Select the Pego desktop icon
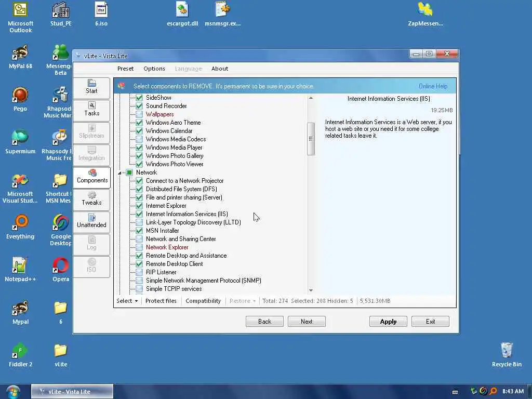Viewport: 532px width, 399px height. [20, 99]
